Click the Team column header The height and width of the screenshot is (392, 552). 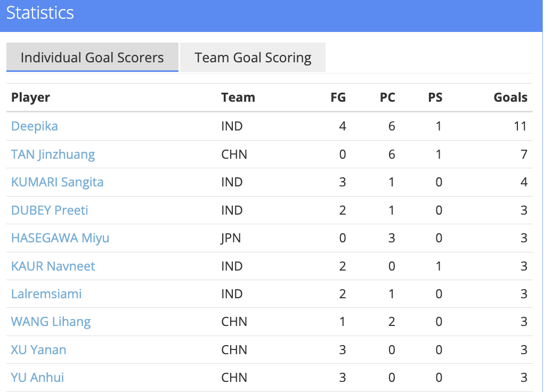(238, 97)
